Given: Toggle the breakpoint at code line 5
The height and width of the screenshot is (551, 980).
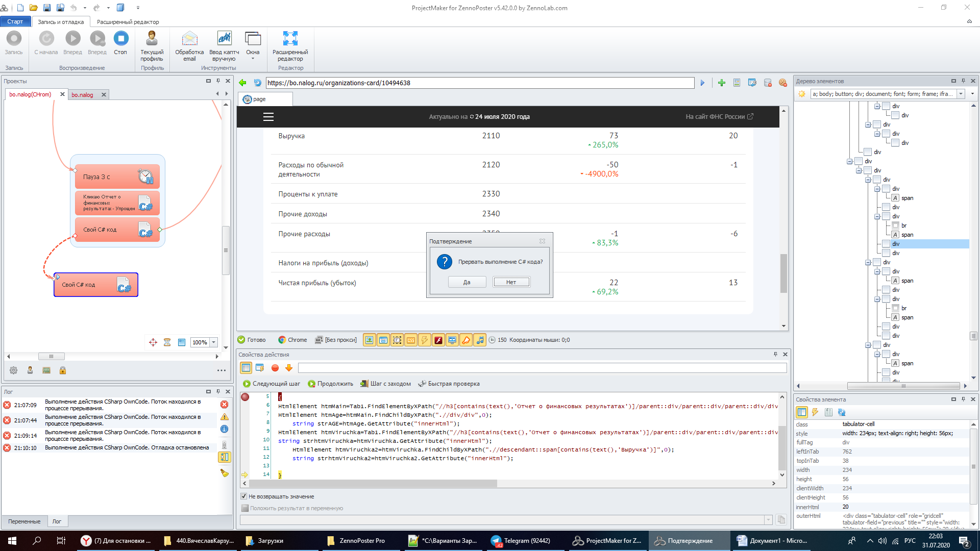Looking at the screenshot, I should (245, 397).
